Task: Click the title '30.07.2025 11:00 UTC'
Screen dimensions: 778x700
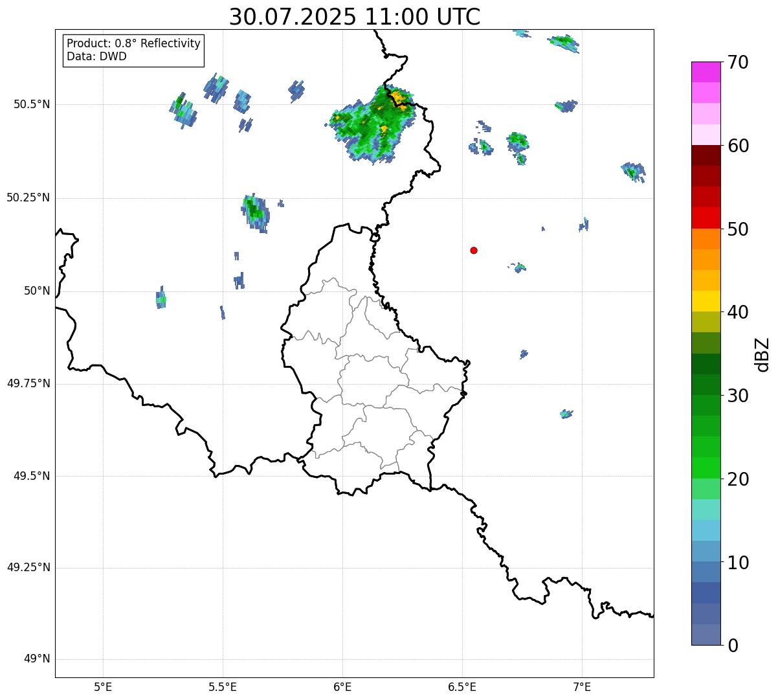Action: click(x=355, y=16)
